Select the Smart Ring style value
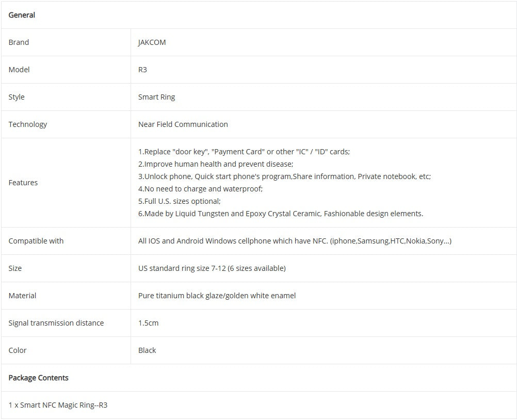This screenshot has height=420, width=517. click(x=156, y=97)
